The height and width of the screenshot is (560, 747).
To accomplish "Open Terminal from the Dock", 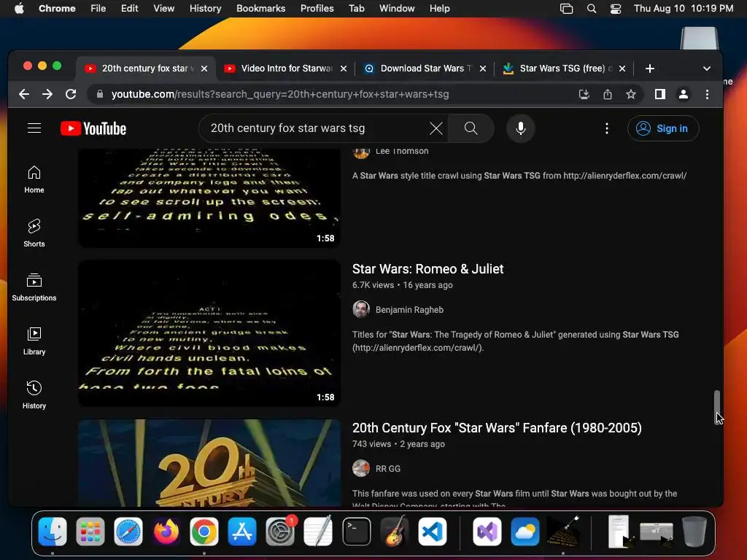I will [x=356, y=532].
